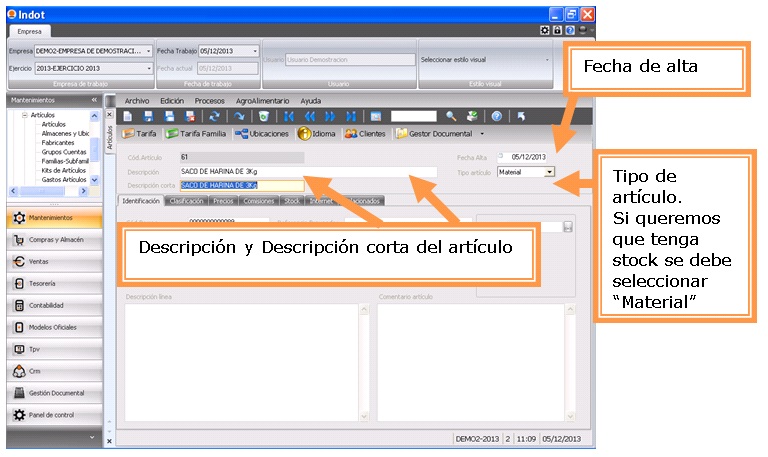Open the Procesos menu
The height and width of the screenshot is (457, 768).
(x=211, y=101)
